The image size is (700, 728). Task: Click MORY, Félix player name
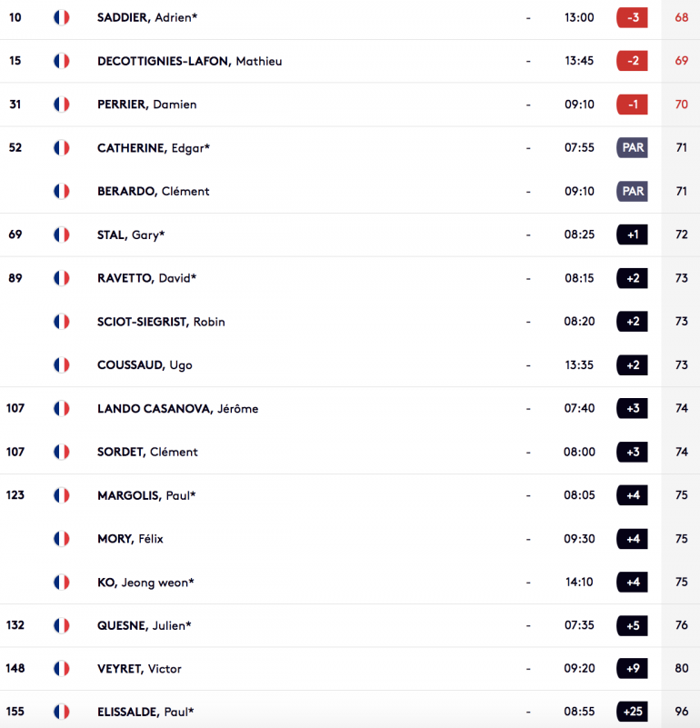[130, 539]
